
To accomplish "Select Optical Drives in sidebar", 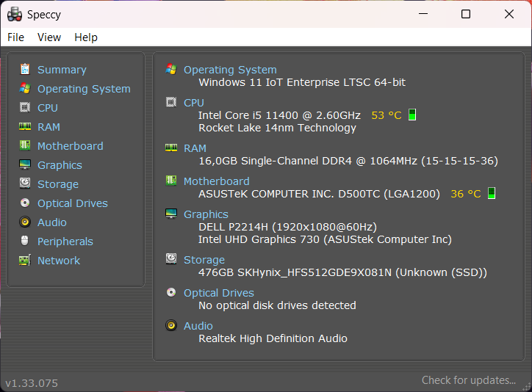I will [73, 203].
